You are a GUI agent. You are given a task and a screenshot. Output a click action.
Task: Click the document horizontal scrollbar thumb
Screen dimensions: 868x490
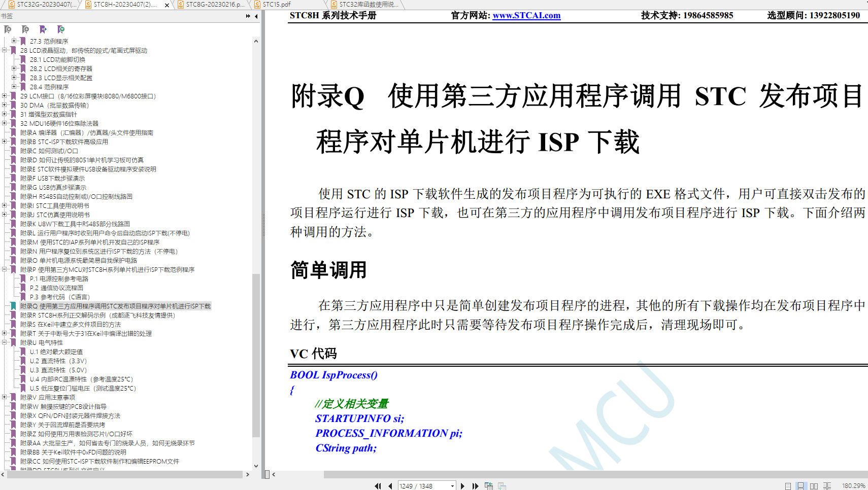(x=595, y=475)
